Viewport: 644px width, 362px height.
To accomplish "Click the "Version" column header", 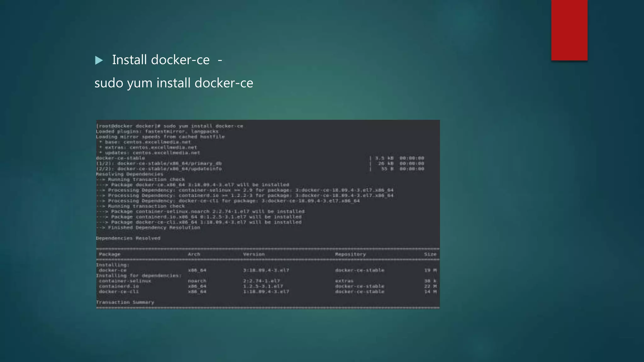I will click(254, 254).
